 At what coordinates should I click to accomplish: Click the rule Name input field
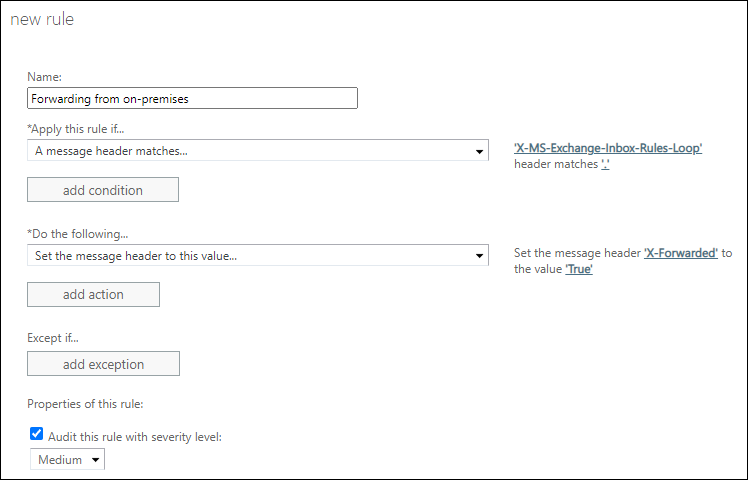[192, 98]
